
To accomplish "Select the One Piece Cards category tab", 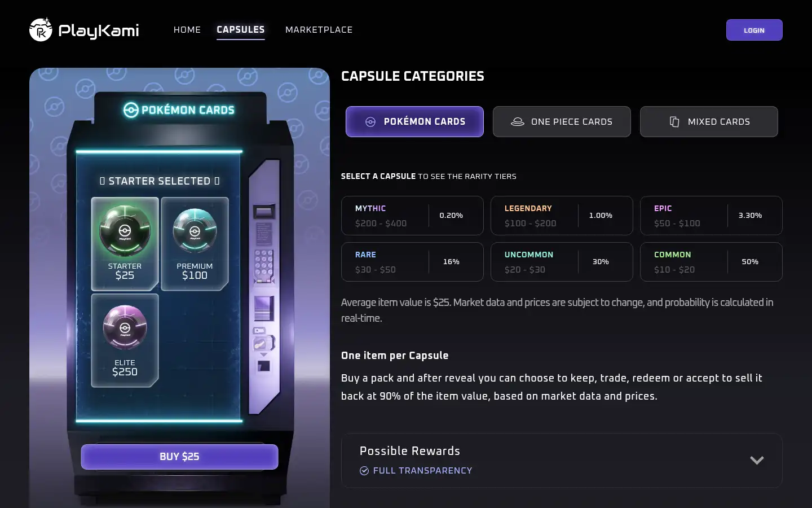I will (x=562, y=121).
